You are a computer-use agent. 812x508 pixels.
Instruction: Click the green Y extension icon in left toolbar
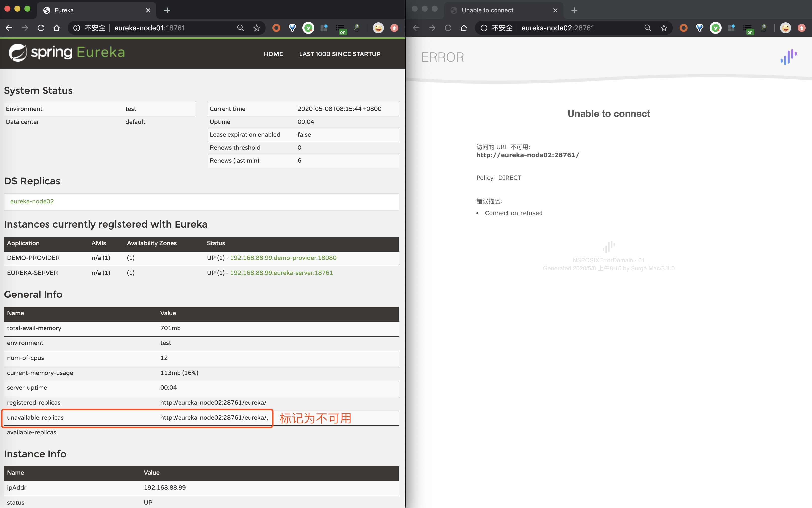click(308, 28)
